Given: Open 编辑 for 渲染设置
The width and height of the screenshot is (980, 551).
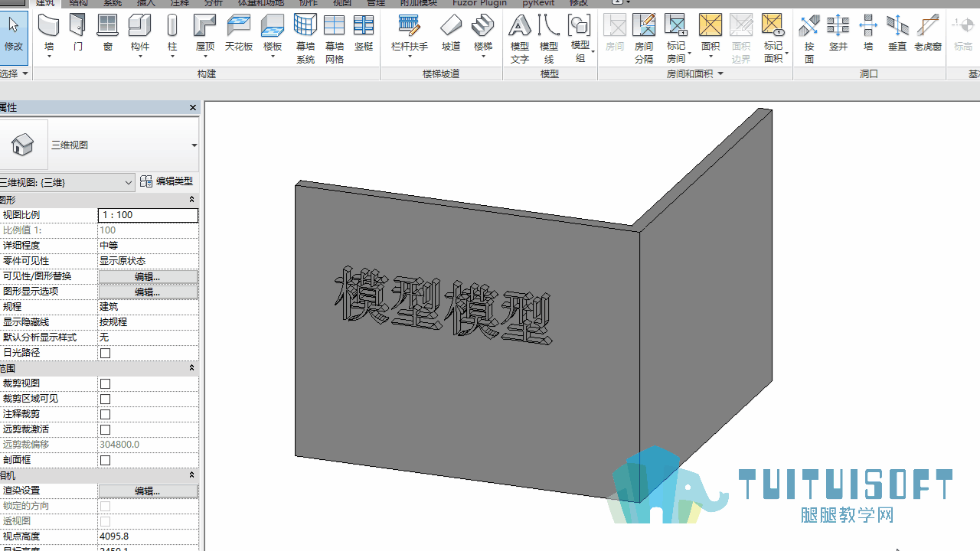Looking at the screenshot, I should (x=148, y=491).
